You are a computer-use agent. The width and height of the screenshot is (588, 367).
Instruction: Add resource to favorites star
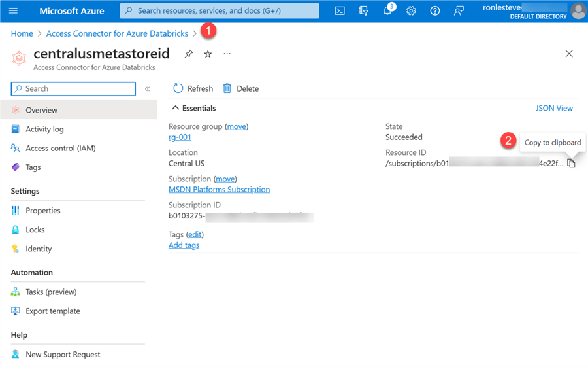(208, 54)
